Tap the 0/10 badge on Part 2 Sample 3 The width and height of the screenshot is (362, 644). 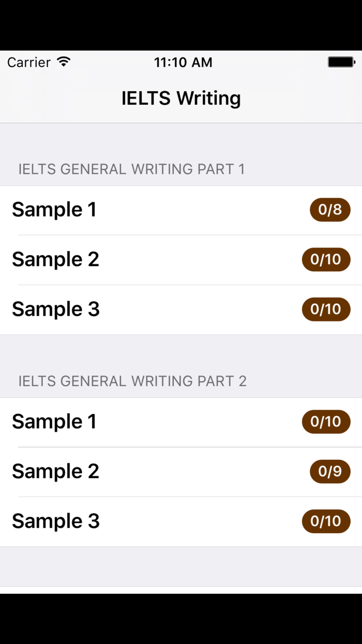coord(326,521)
